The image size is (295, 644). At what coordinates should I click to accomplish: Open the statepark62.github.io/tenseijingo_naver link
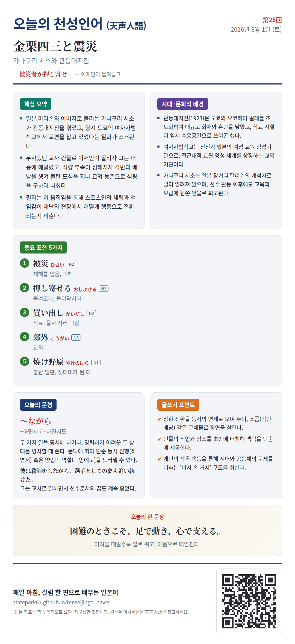(62, 602)
